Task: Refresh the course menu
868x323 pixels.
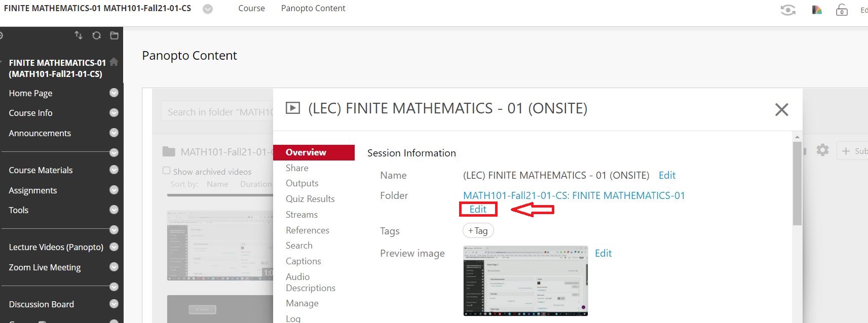Action: point(96,35)
